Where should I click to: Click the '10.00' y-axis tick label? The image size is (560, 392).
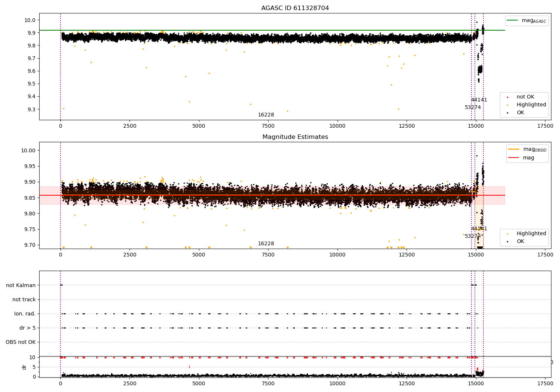(x=28, y=150)
